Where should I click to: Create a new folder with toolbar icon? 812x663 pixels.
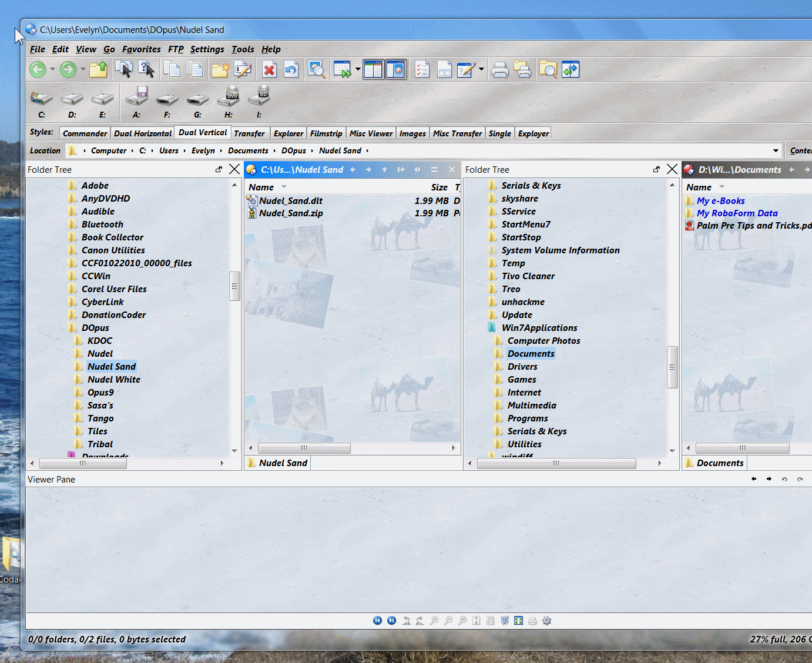220,69
